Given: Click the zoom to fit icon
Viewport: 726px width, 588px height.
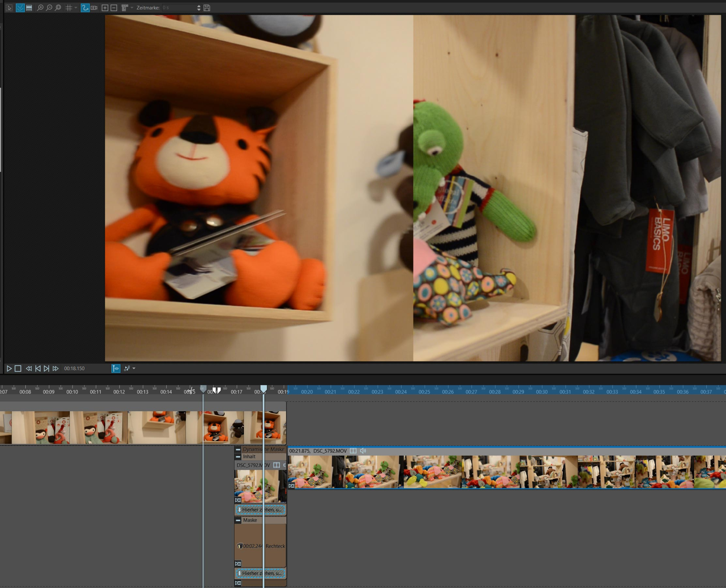Looking at the screenshot, I should (58, 8).
